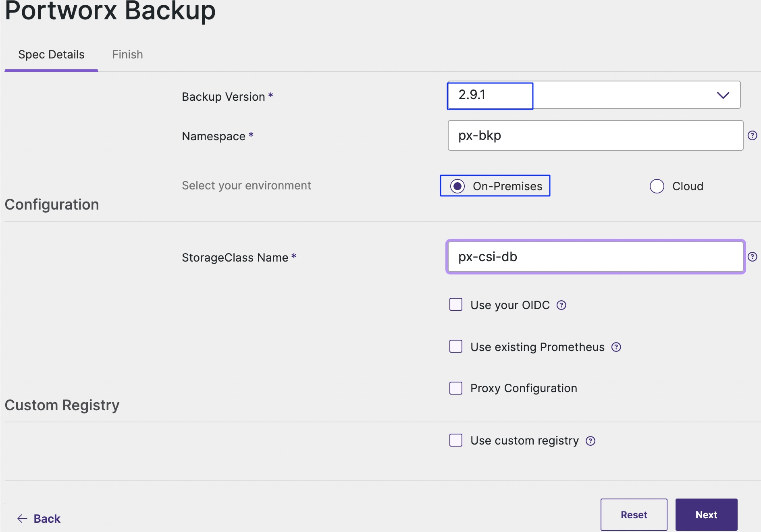Screen dimensions: 761x532
Task: Click the help icon beside Namespace field
Action: (752, 135)
